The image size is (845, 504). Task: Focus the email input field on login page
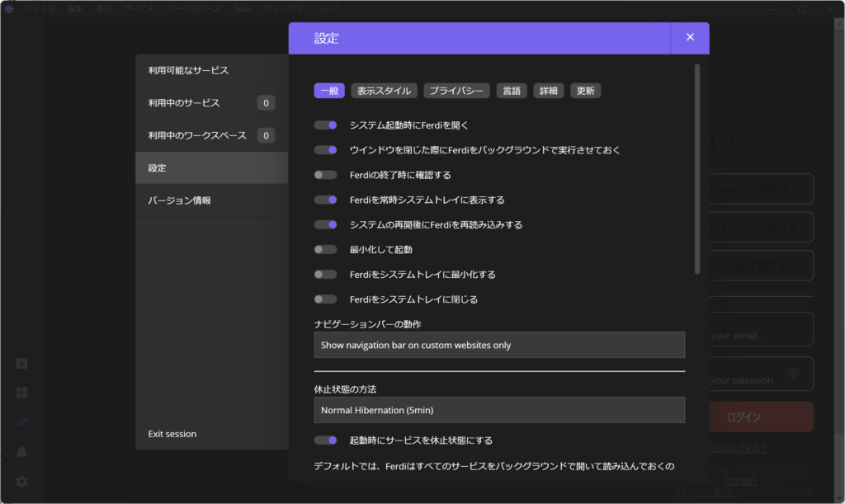[761, 329]
